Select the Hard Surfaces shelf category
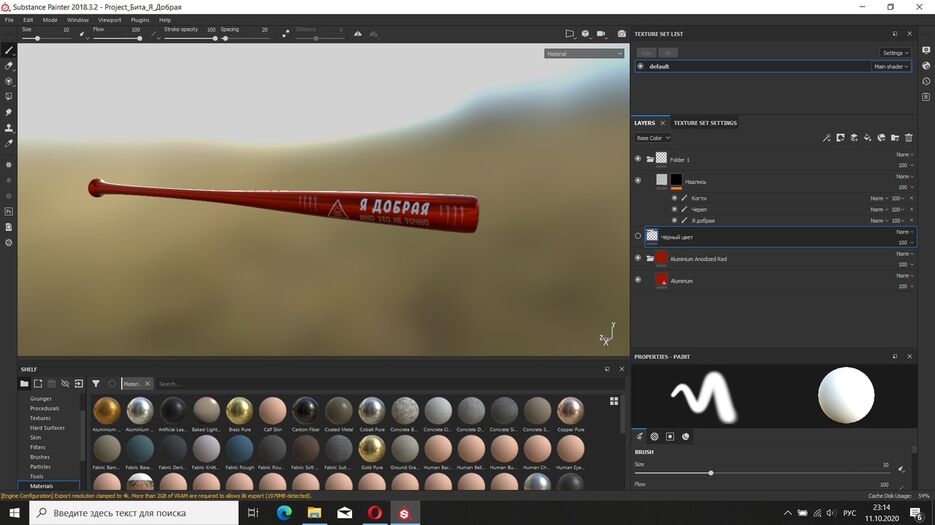Screen dimensions: 935x525 click(47, 427)
